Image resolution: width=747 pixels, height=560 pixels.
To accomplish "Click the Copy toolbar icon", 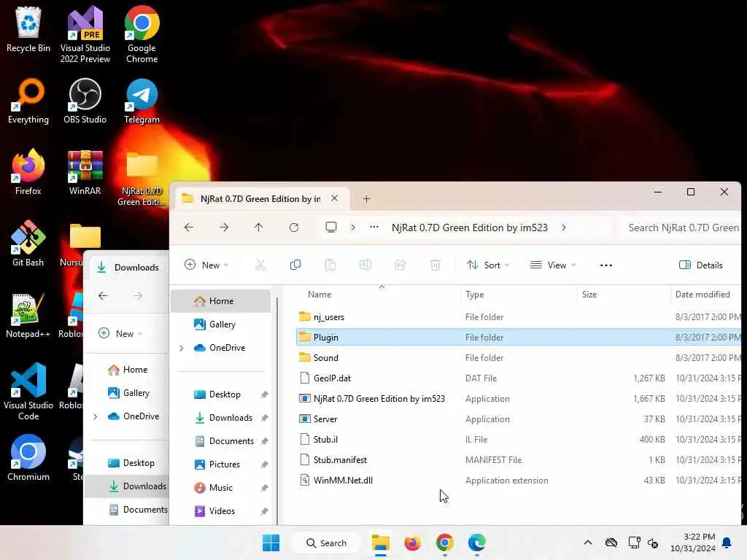I will pyautogui.click(x=295, y=265).
